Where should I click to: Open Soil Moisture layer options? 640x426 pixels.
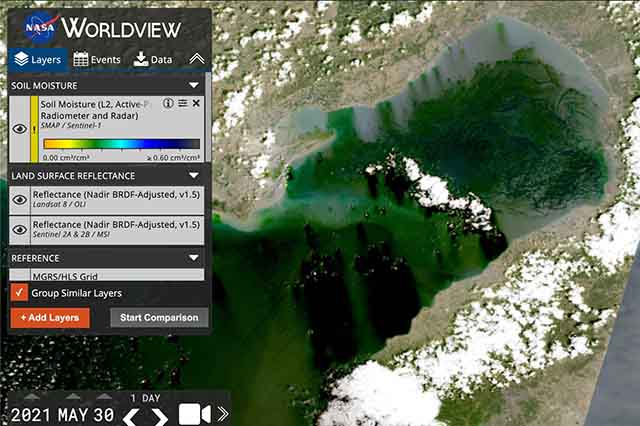click(182, 103)
